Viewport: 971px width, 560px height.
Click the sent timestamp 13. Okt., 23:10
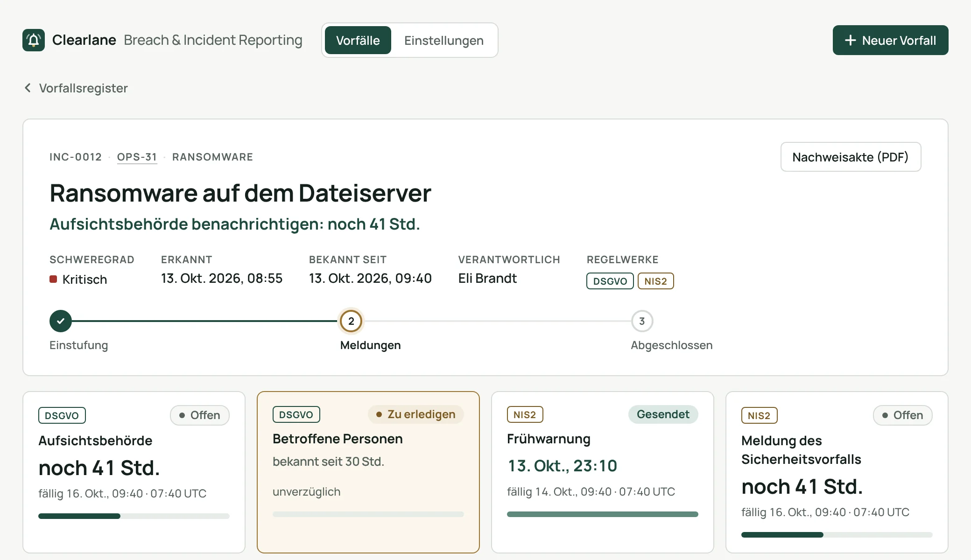pos(562,466)
